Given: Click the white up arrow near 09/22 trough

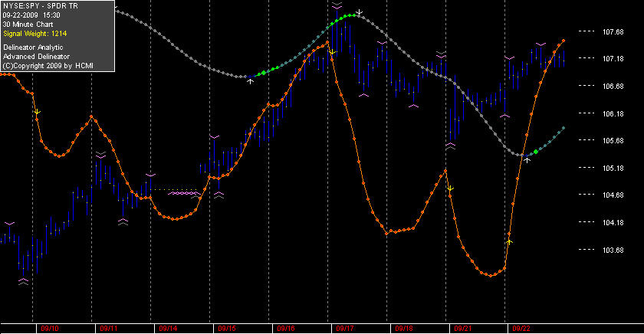Looking at the screenshot, I should [x=527, y=160].
